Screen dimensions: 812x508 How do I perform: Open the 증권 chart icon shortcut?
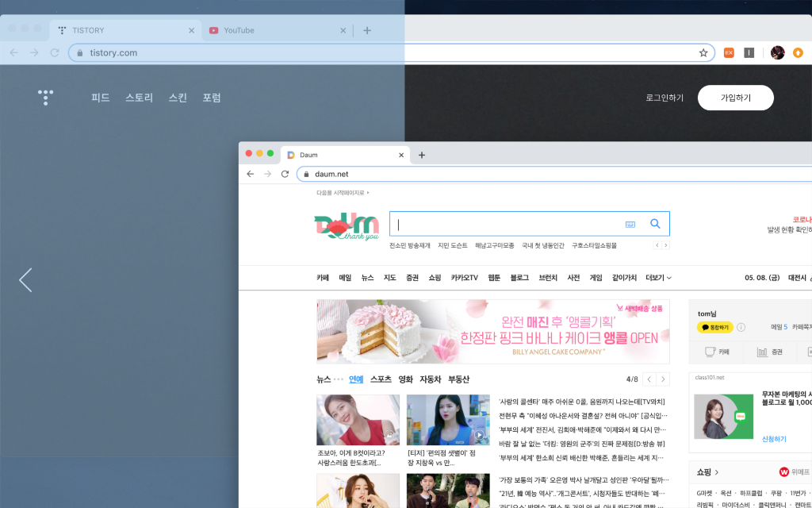pos(762,352)
